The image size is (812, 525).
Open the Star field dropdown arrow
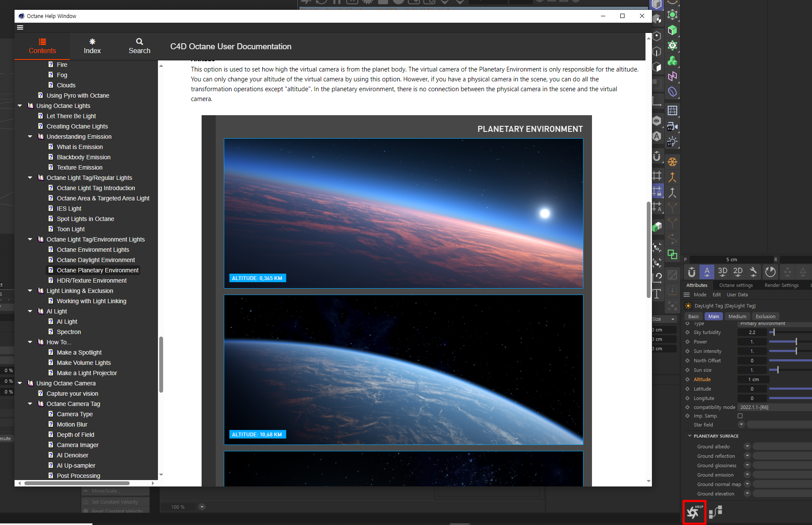(x=741, y=424)
